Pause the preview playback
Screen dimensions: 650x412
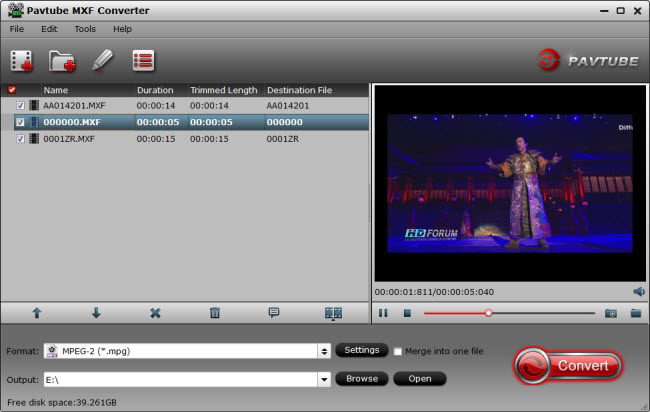[x=383, y=313]
